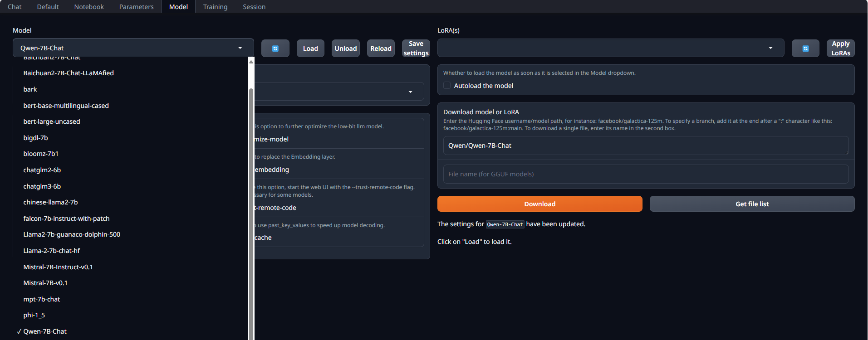The image size is (868, 340).
Task: Choose Mistral-7B-Instruct-v0.1 model
Action: click(131, 267)
